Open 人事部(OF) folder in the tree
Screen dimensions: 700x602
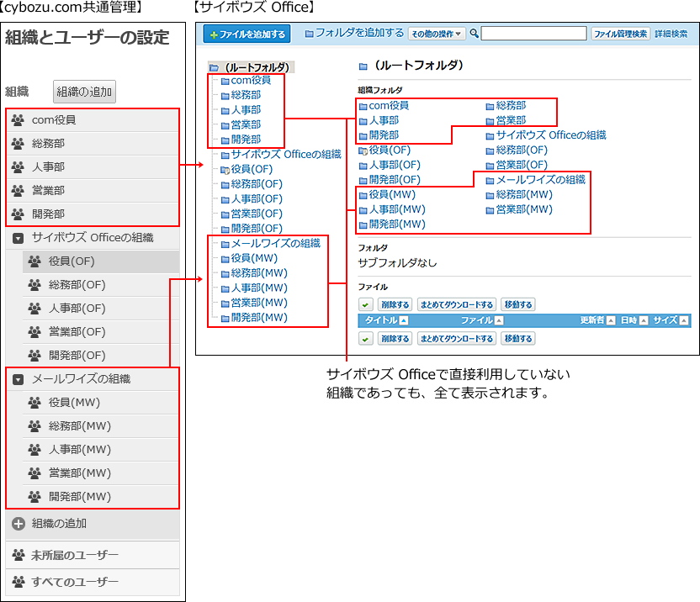point(257,199)
